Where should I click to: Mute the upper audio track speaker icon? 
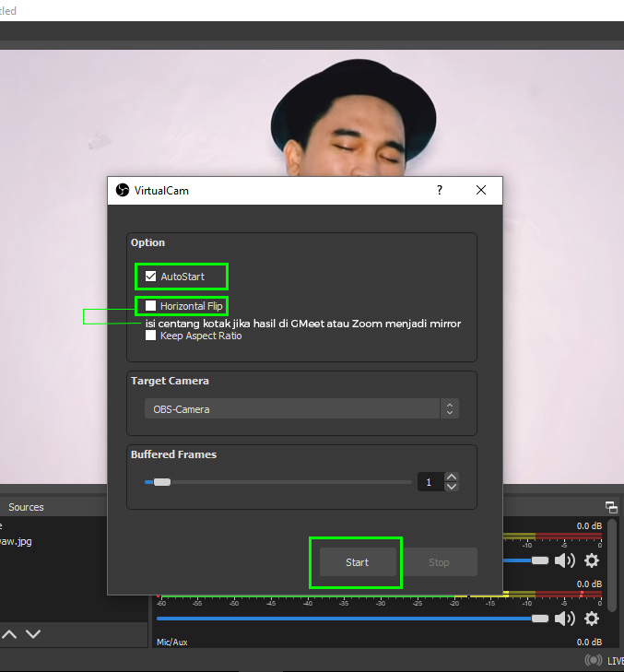point(564,560)
